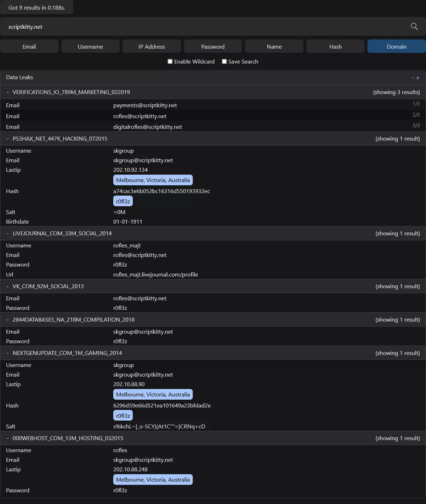Tick the Save Search checkbox
This screenshot has height=504, width=426.
click(224, 61)
